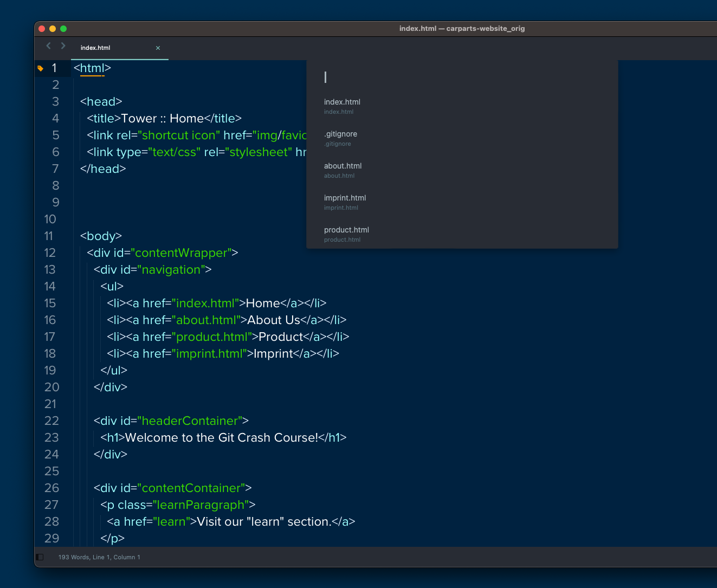Click the back navigation arrow
This screenshot has width=717, height=588.
pyautogui.click(x=48, y=46)
